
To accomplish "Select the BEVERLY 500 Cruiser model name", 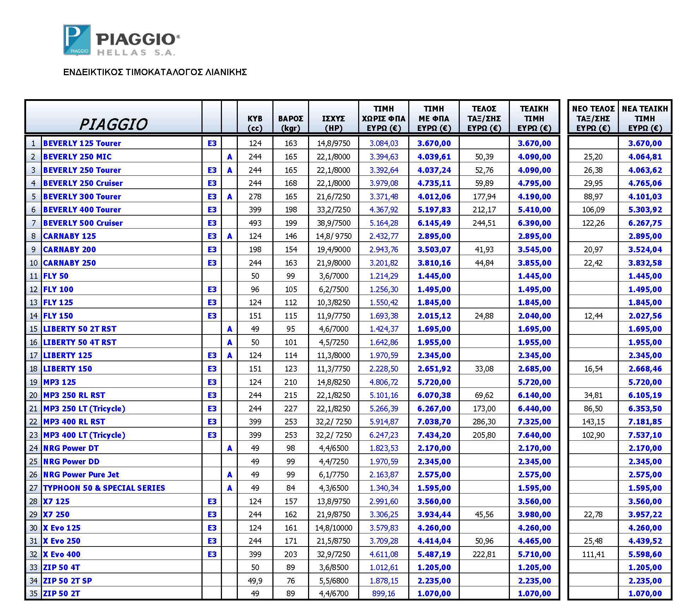I will coord(83,223).
